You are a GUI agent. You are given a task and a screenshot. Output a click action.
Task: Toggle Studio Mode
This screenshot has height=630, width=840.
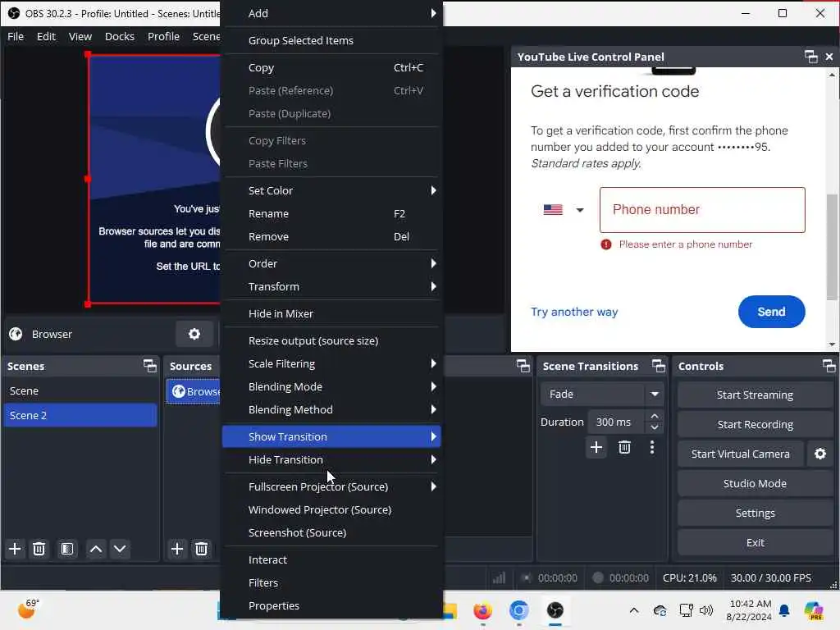[755, 483]
